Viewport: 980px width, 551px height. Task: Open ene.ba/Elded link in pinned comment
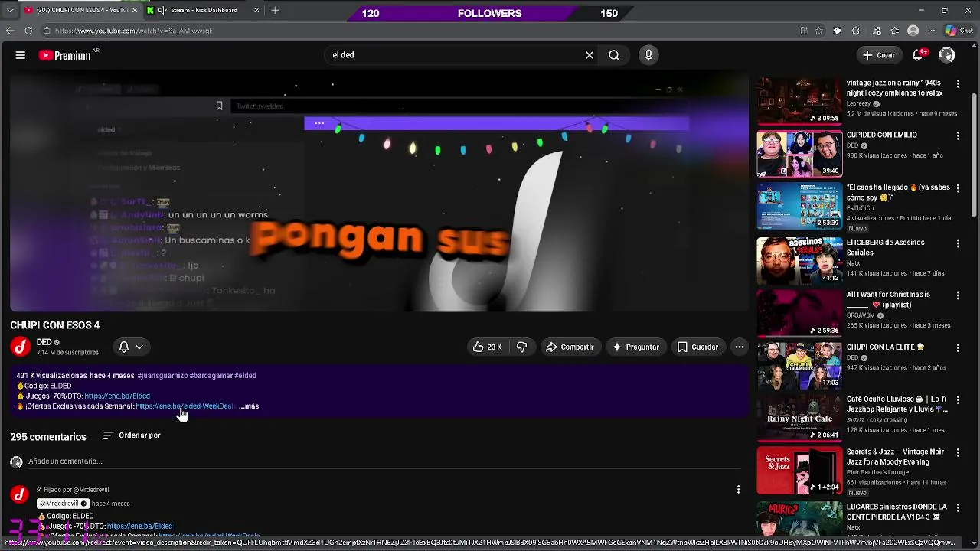pyautogui.click(x=139, y=527)
